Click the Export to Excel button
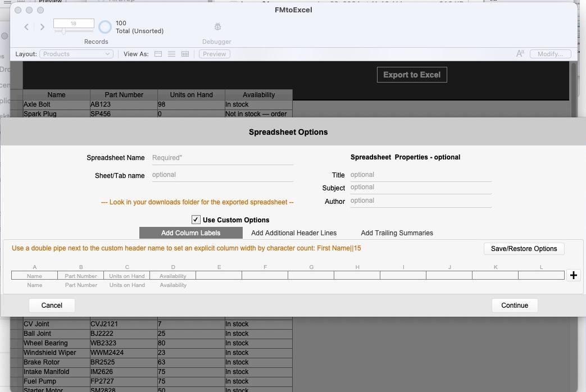This screenshot has height=392, width=586. click(412, 74)
